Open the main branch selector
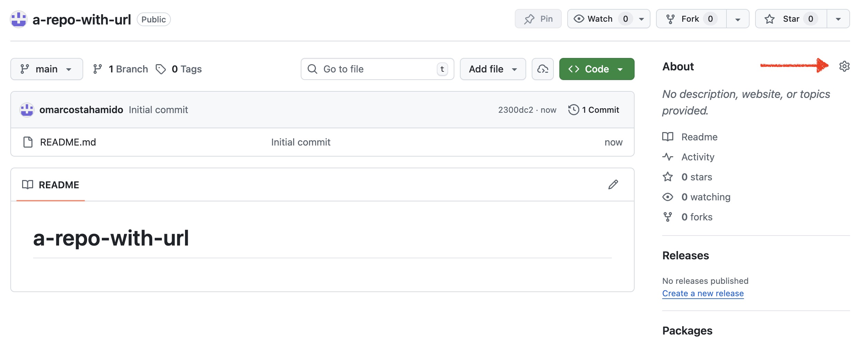The height and width of the screenshot is (349, 868). pos(47,69)
